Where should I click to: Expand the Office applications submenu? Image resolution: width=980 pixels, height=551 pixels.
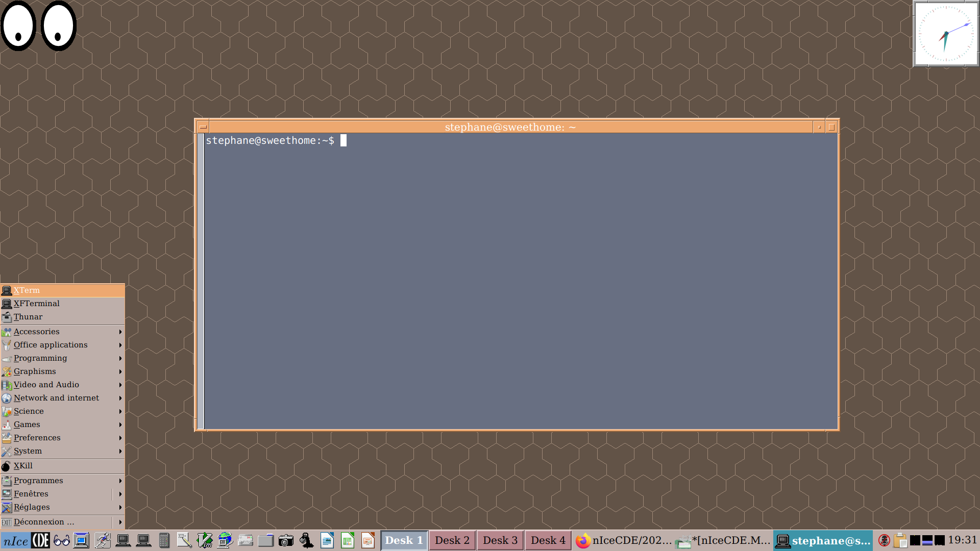click(63, 345)
